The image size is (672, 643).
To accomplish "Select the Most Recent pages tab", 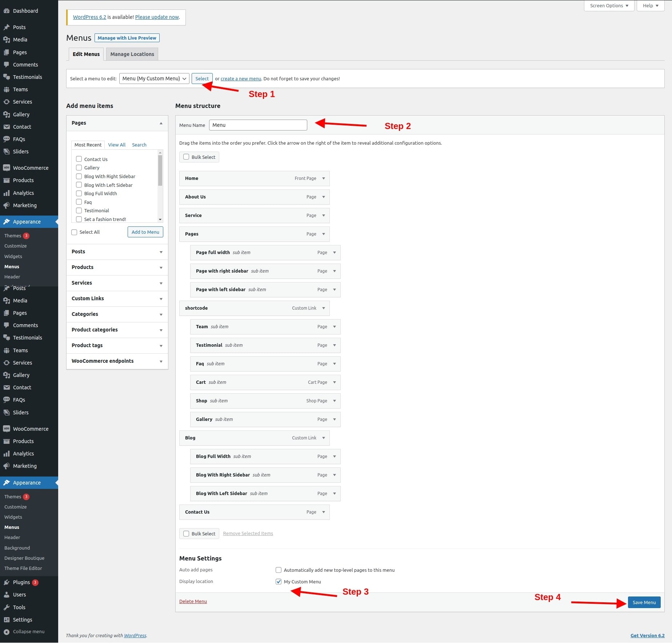I will tap(88, 145).
